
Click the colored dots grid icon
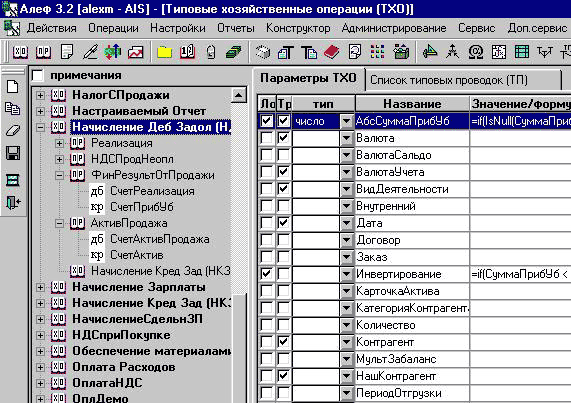pos(377,52)
